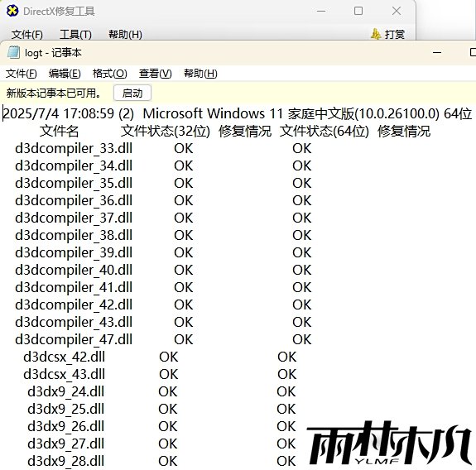Click 文件状态(32位) header text
The image size is (476, 470).
(x=166, y=132)
